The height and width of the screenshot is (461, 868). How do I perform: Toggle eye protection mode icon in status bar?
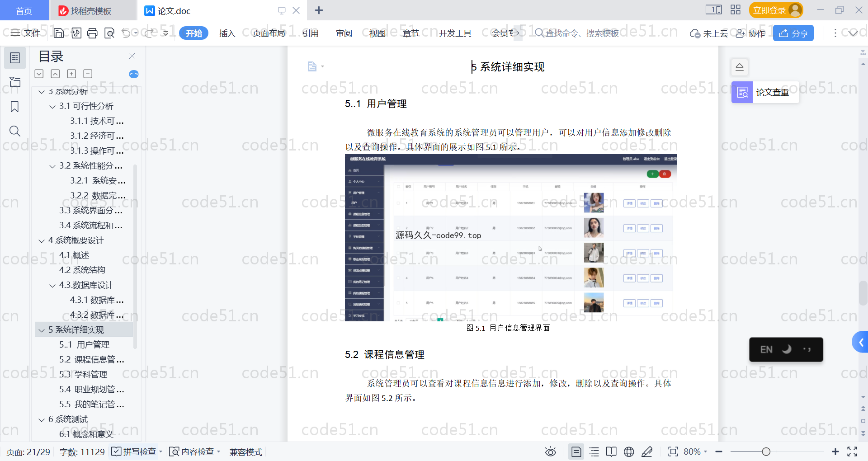pyautogui.click(x=550, y=452)
